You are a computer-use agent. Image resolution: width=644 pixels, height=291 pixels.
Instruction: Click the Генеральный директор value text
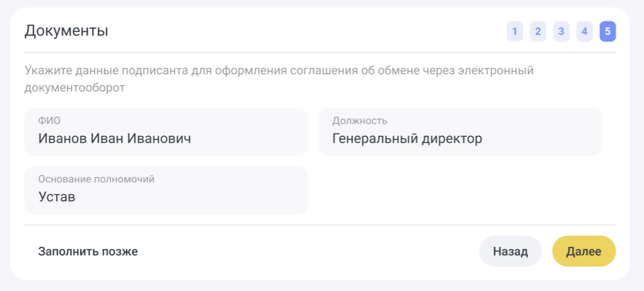click(x=407, y=139)
